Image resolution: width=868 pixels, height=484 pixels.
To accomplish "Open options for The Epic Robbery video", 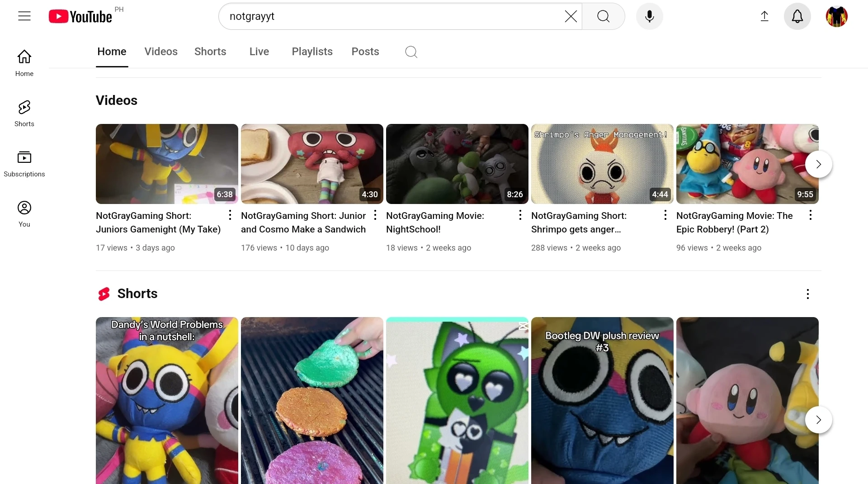I will click(x=811, y=215).
